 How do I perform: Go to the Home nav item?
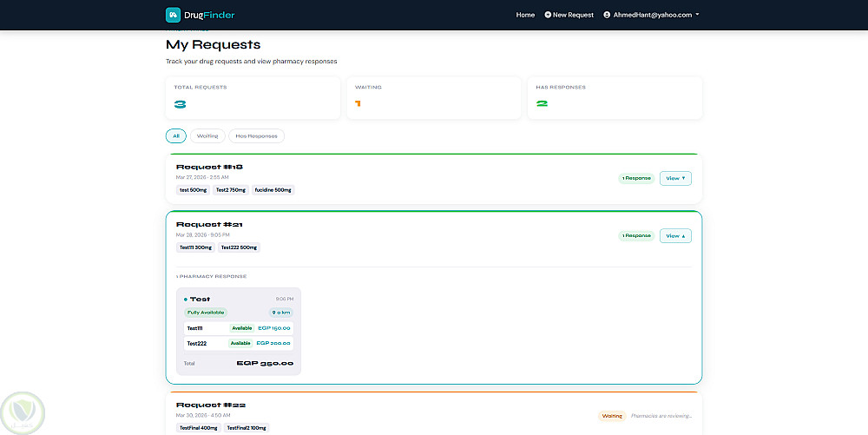(x=525, y=15)
